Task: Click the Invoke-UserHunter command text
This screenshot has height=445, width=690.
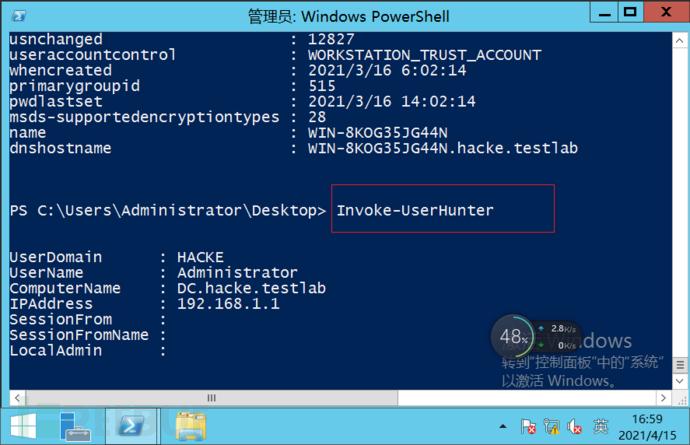Action: 415,211
